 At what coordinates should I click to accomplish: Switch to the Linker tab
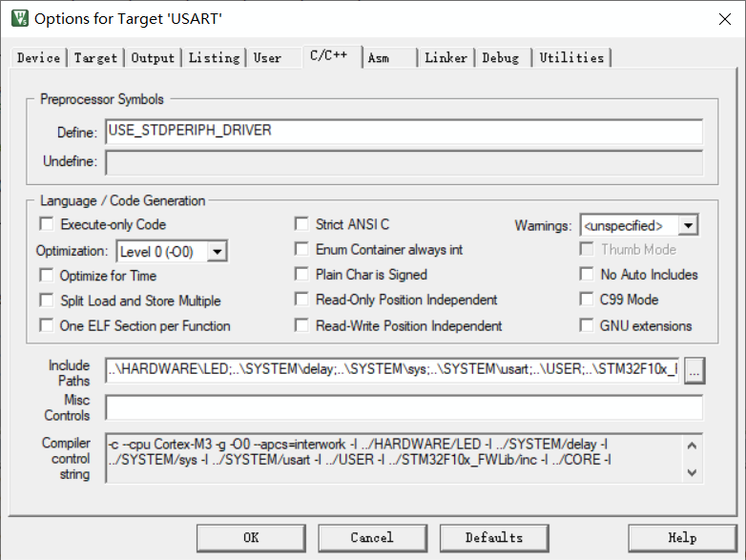pyautogui.click(x=446, y=58)
